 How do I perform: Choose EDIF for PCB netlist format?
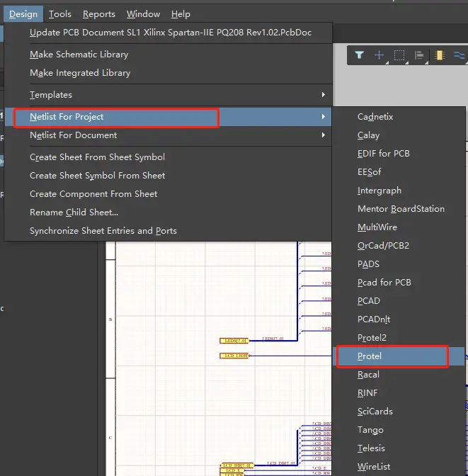[399, 154]
